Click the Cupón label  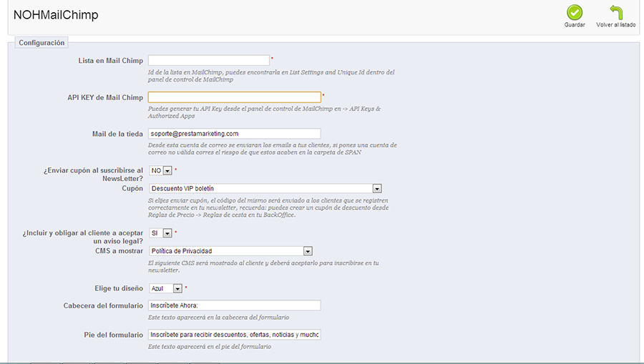(x=132, y=188)
